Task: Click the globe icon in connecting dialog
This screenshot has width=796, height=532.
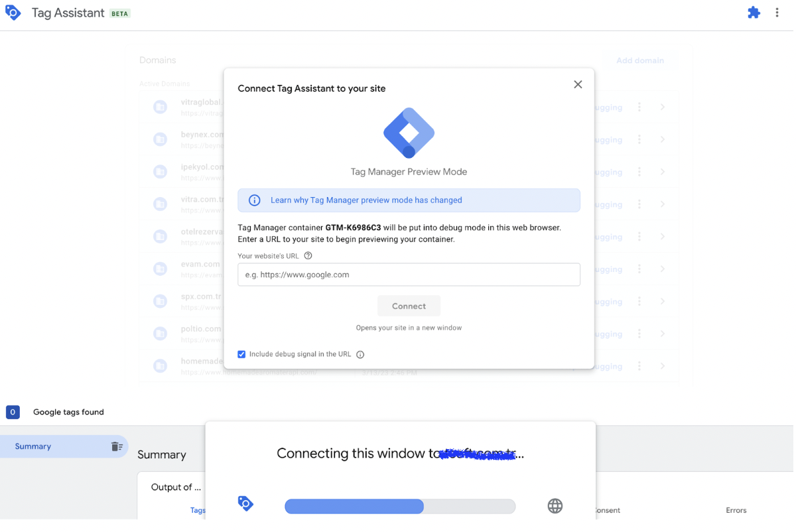Action: tap(555, 506)
